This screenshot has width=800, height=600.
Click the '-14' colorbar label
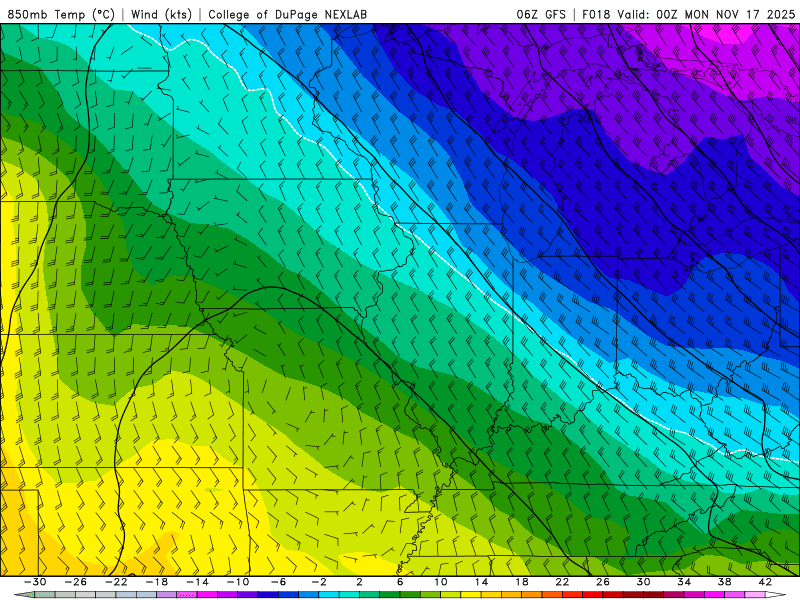tap(197, 582)
